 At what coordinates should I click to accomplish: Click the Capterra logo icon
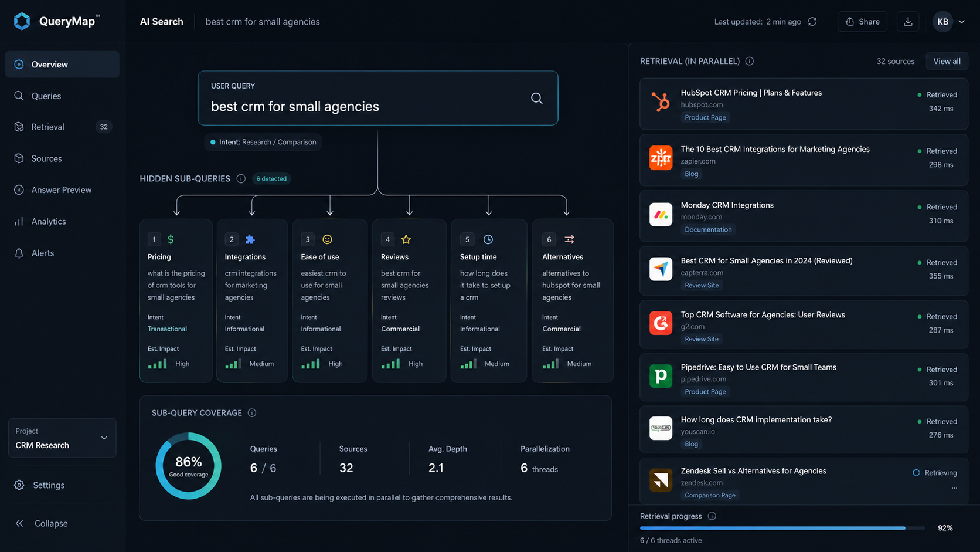(x=661, y=269)
